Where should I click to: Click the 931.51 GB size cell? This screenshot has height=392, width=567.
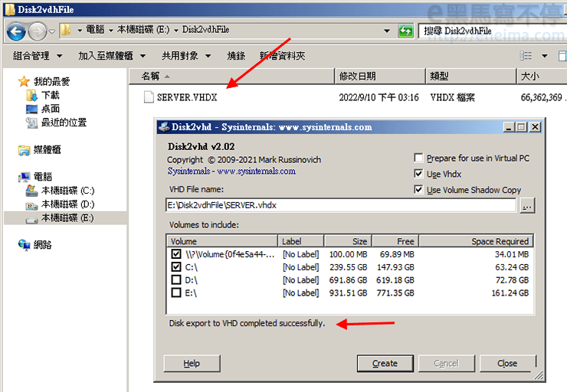click(348, 293)
